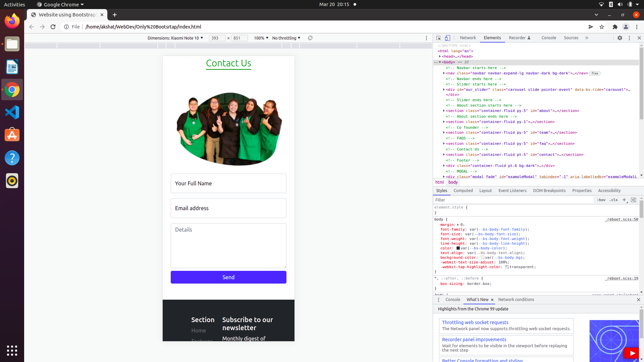The height and width of the screenshot is (362, 644).
Task: Bookmark this page with the star icon
Action: (602, 27)
